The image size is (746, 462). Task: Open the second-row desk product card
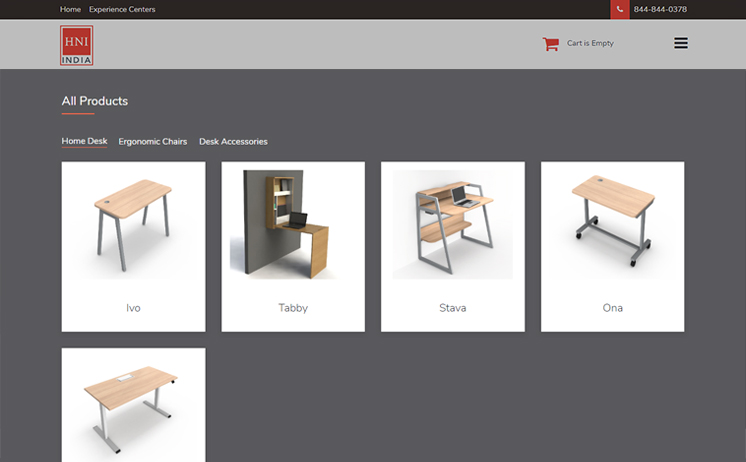(133, 405)
